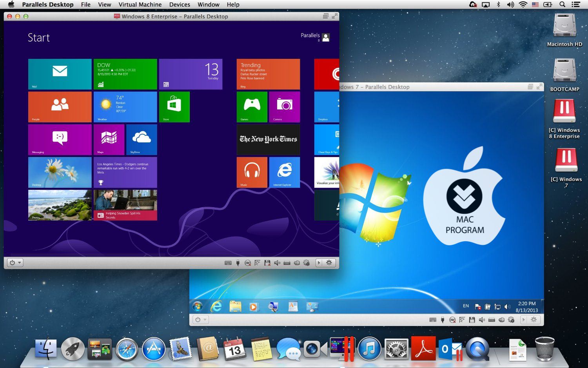Open the Bing Trending tile
Viewport: 588px width, 368px height.
pyautogui.click(x=268, y=74)
